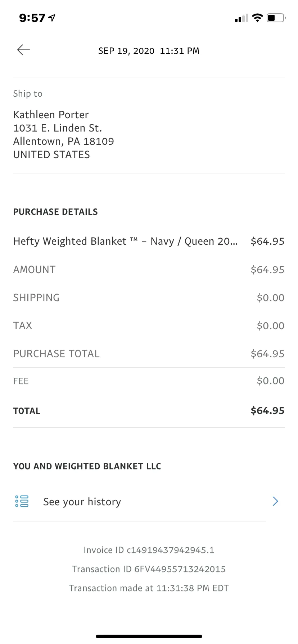The image size is (298, 644).
Task: Open See your history chevron
Action: pyautogui.click(x=275, y=501)
